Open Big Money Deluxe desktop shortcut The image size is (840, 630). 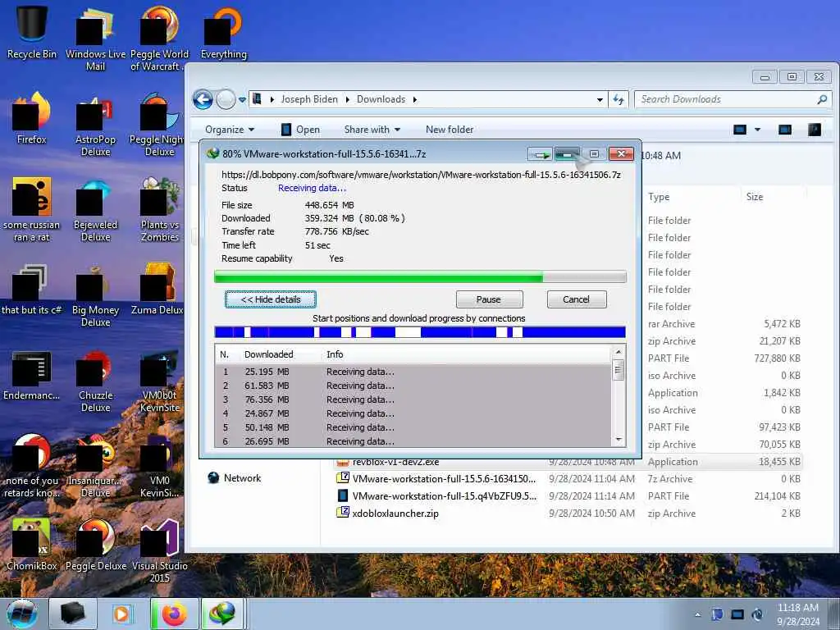point(95,296)
